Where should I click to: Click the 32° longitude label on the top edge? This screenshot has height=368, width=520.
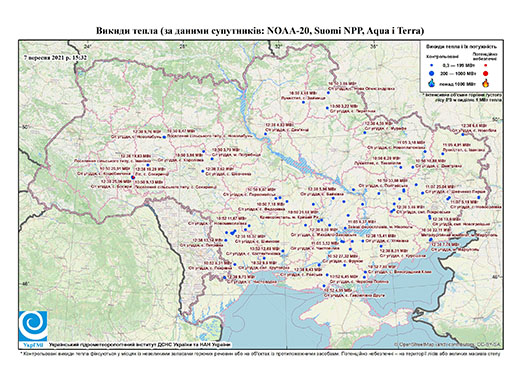278,46
